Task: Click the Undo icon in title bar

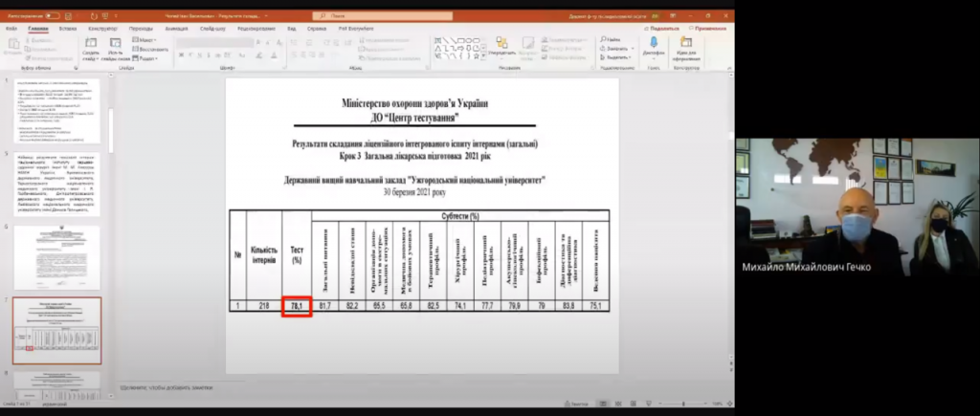Action: click(x=95, y=15)
